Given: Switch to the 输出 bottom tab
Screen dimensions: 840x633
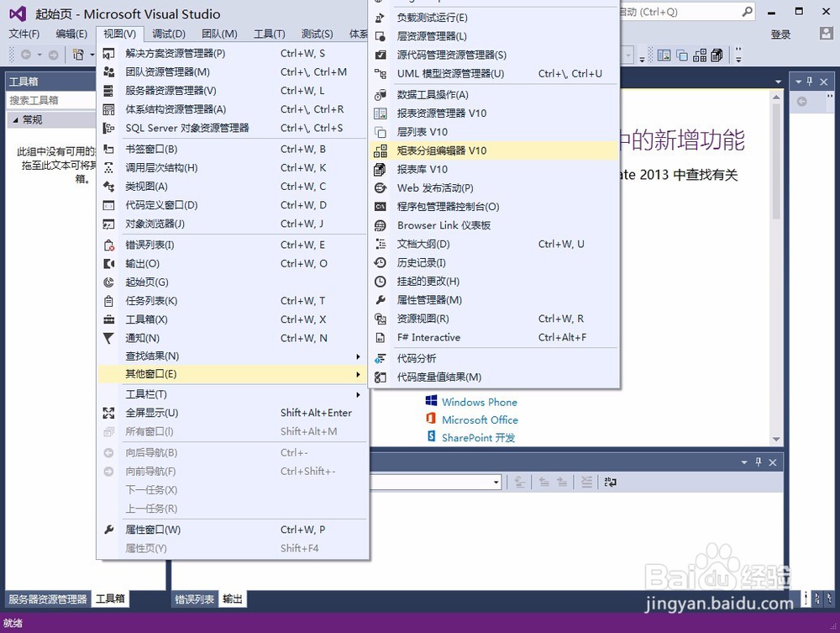Looking at the screenshot, I should (233, 599).
